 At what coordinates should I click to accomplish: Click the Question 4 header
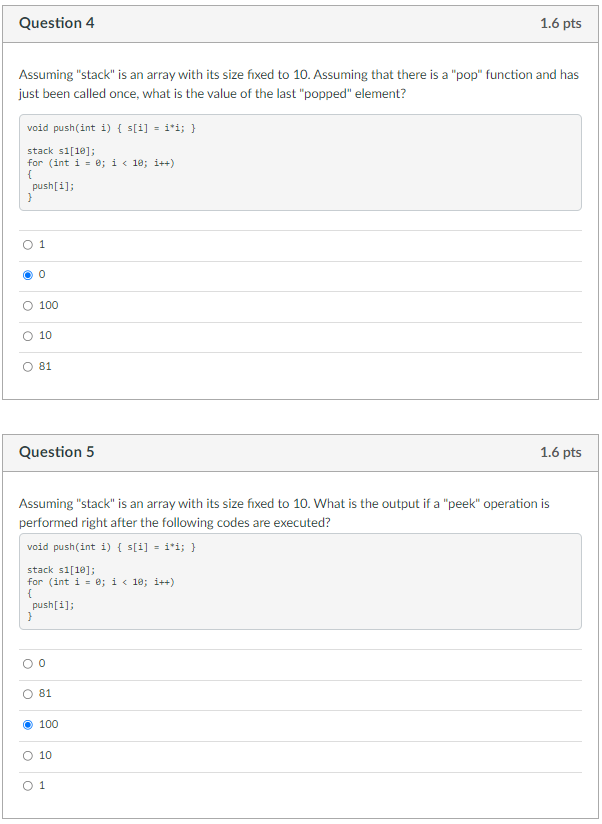[x=54, y=23]
